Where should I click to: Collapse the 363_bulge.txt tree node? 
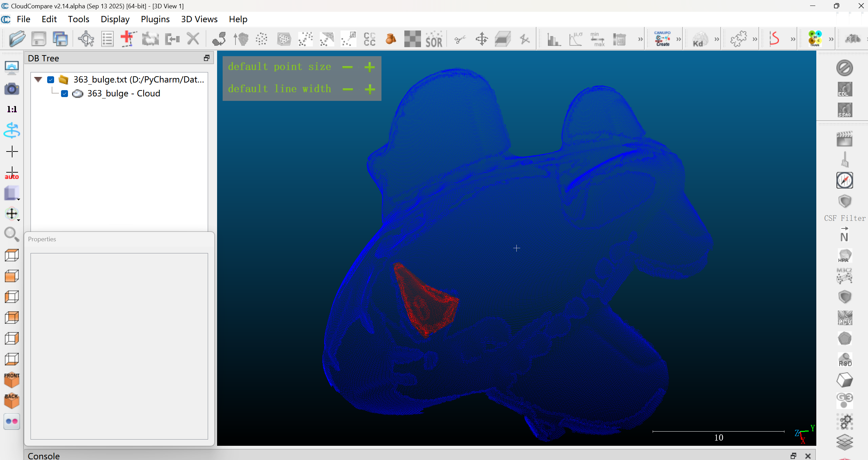37,79
